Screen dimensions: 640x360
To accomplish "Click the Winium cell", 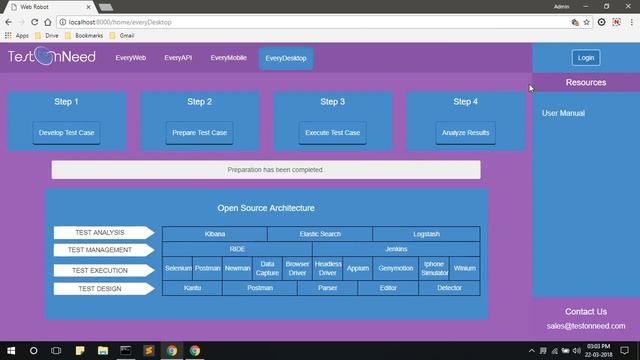I will [x=464, y=268].
